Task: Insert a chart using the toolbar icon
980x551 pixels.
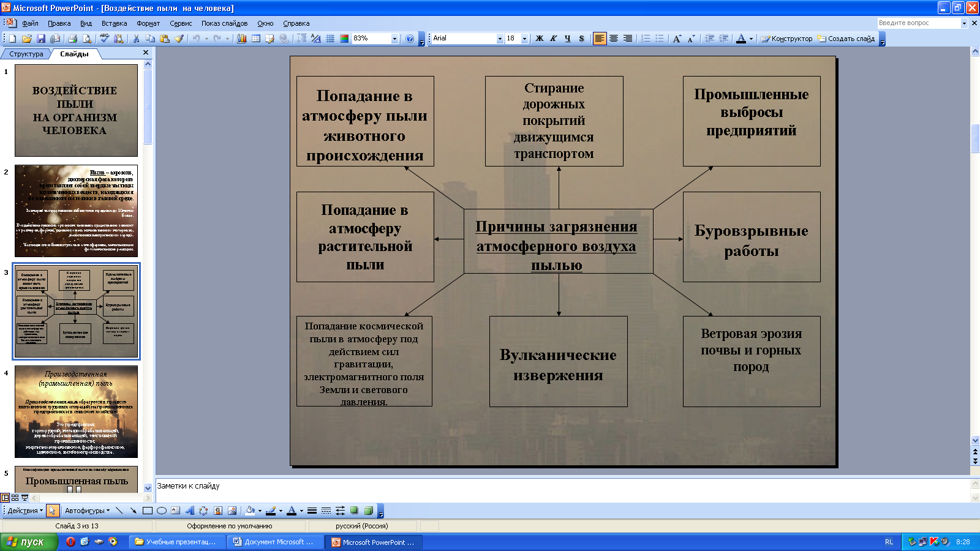Action: pyautogui.click(x=242, y=39)
